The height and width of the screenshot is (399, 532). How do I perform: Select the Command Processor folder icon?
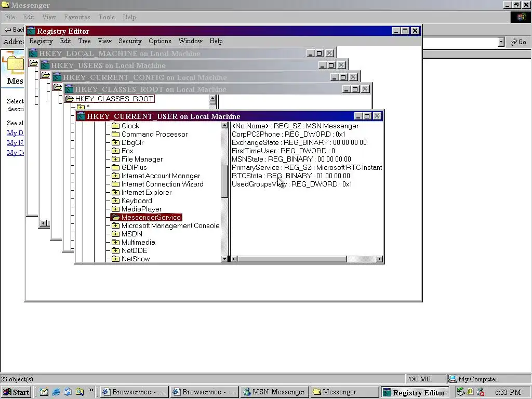116,134
